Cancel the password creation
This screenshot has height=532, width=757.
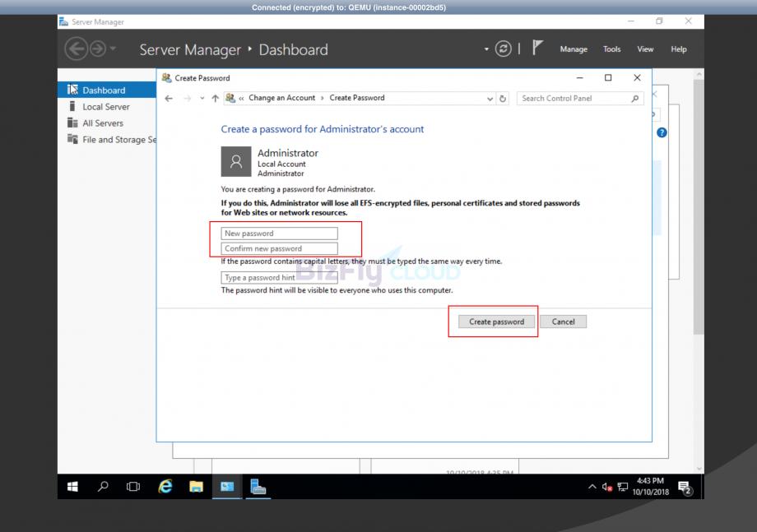563,322
